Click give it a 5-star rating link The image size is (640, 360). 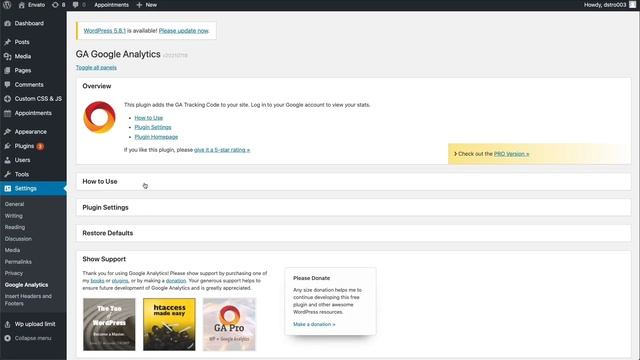click(222, 150)
